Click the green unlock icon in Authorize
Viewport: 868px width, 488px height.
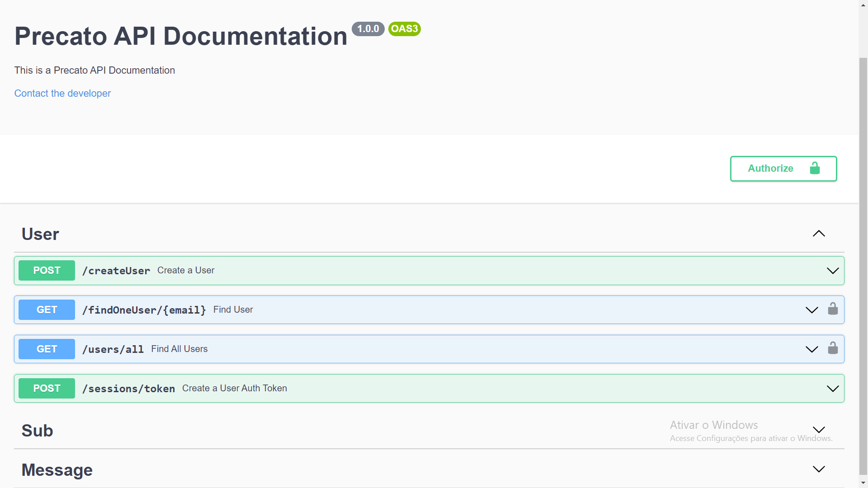(x=815, y=169)
